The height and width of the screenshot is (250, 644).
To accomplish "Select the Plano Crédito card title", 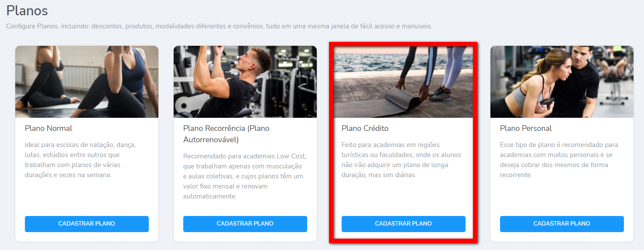I will (365, 128).
